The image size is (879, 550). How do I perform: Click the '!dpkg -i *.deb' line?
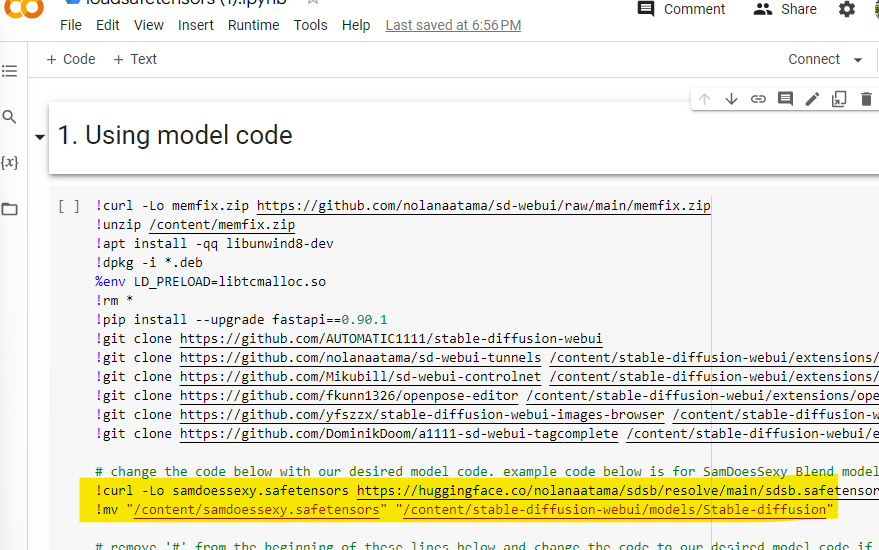[x=149, y=262]
